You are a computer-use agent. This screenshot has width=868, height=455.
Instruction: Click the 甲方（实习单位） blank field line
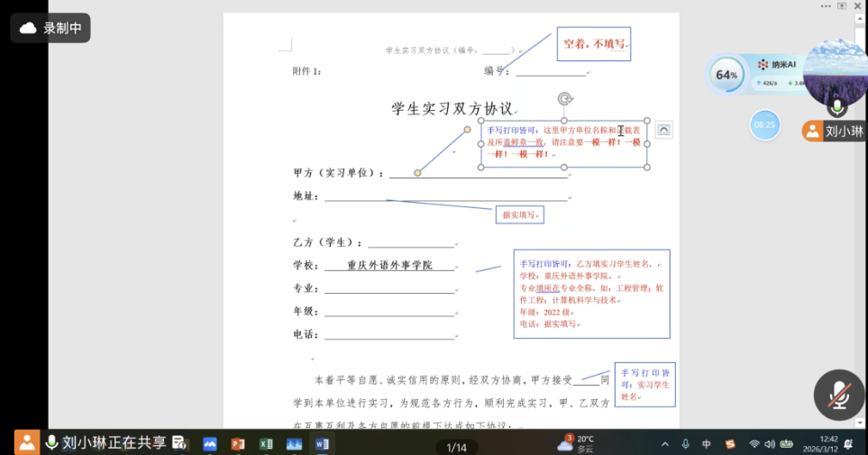point(479,173)
